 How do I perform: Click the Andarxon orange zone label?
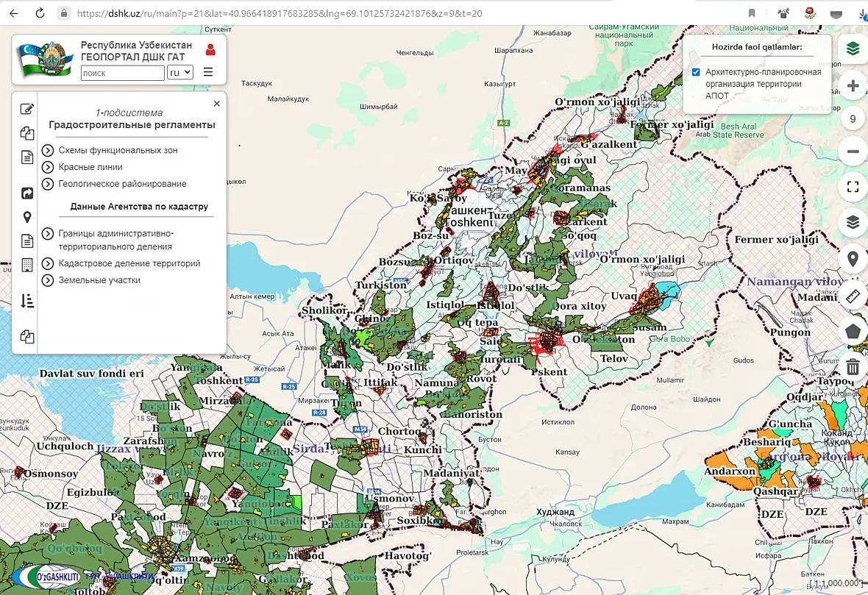[x=730, y=471]
